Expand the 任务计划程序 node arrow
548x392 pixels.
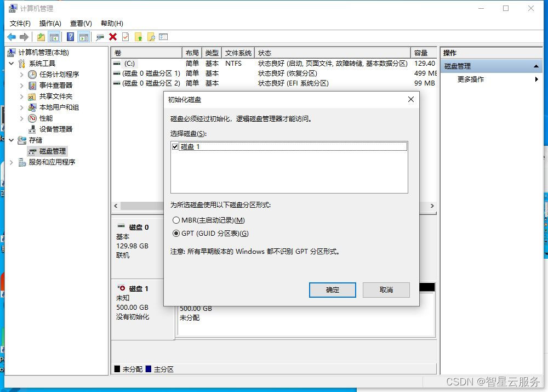22,75
